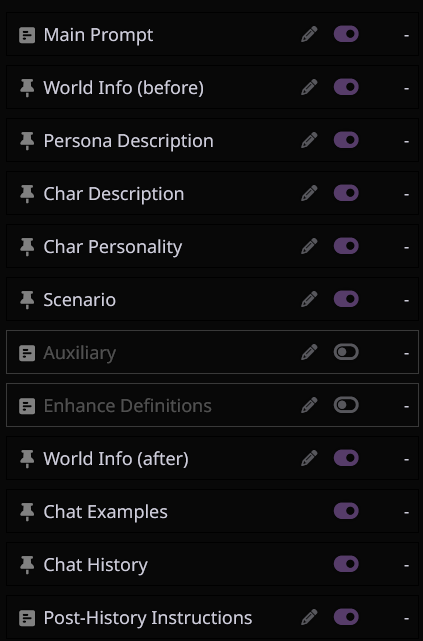Select the Char Personality row label

click(113, 247)
